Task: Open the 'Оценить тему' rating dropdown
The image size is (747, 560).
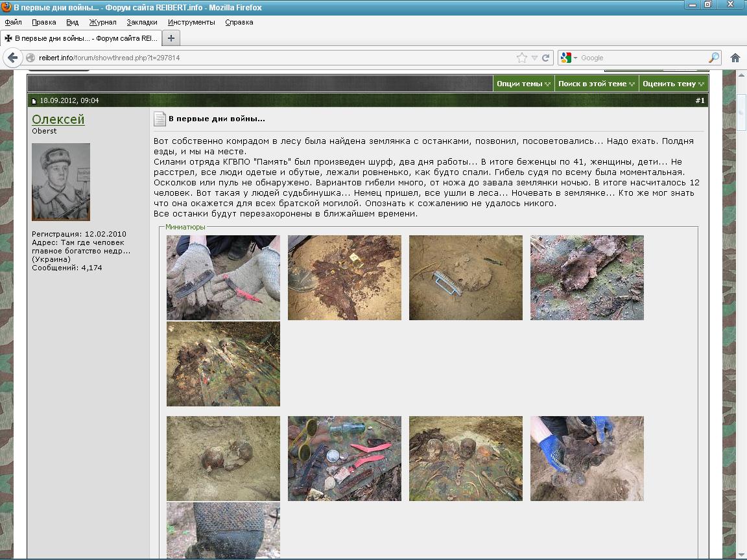Action: coord(672,84)
